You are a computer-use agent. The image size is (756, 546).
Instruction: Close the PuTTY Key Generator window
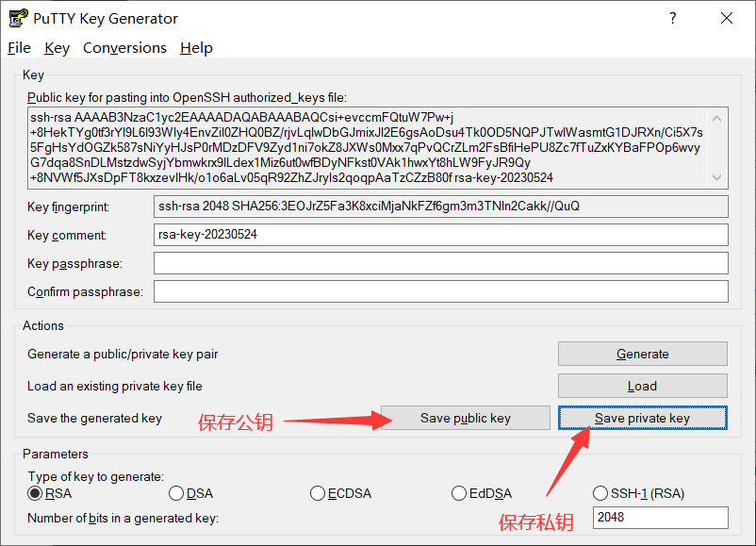[x=726, y=18]
